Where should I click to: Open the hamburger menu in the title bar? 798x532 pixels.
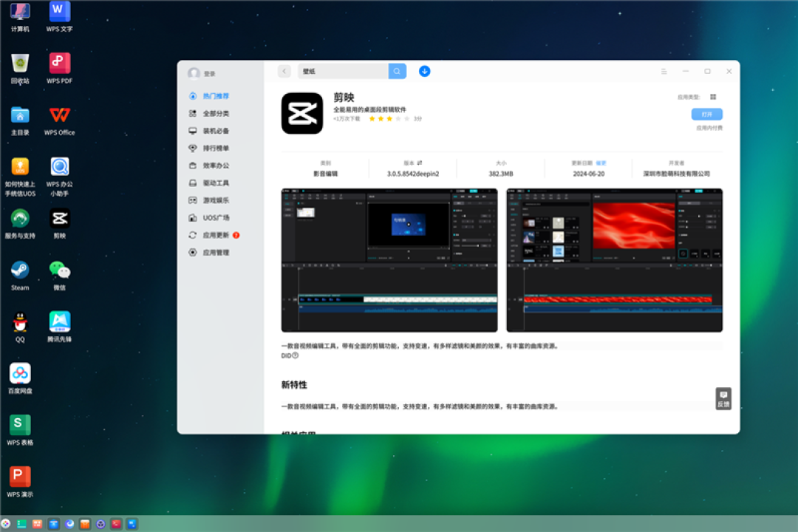pyautogui.click(x=664, y=71)
